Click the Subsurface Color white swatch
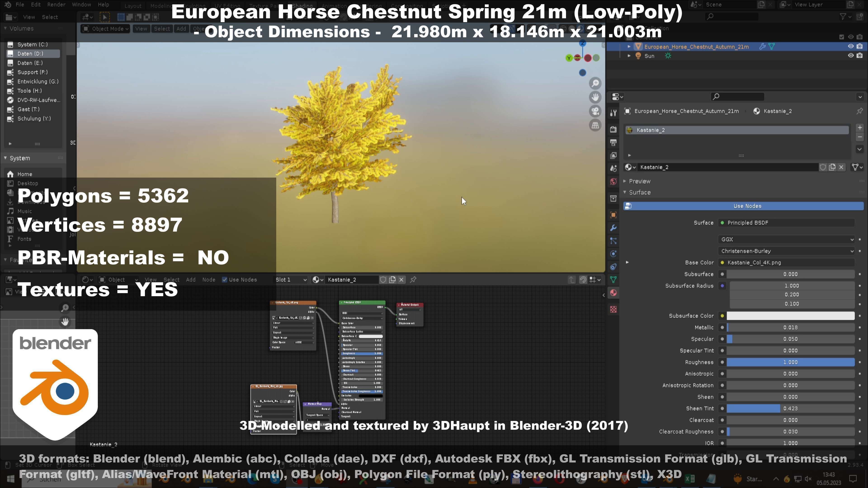 pos(790,316)
